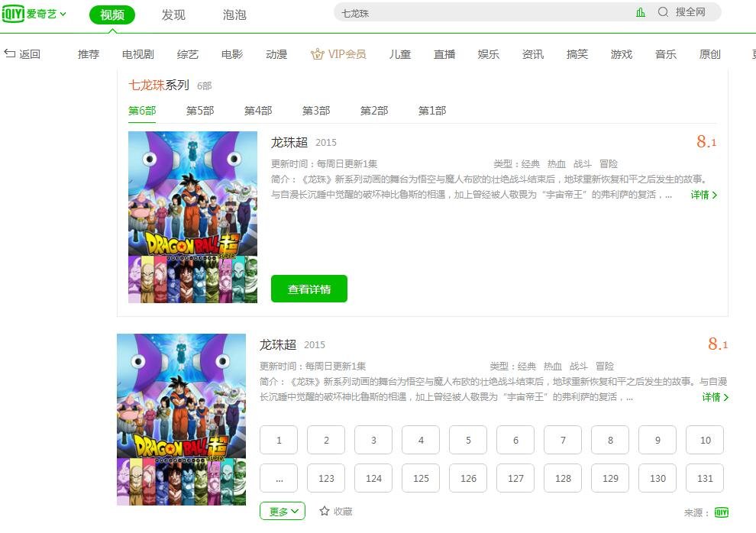This screenshot has height=533, width=756.
Task: Open episode 131
Action: pos(704,478)
